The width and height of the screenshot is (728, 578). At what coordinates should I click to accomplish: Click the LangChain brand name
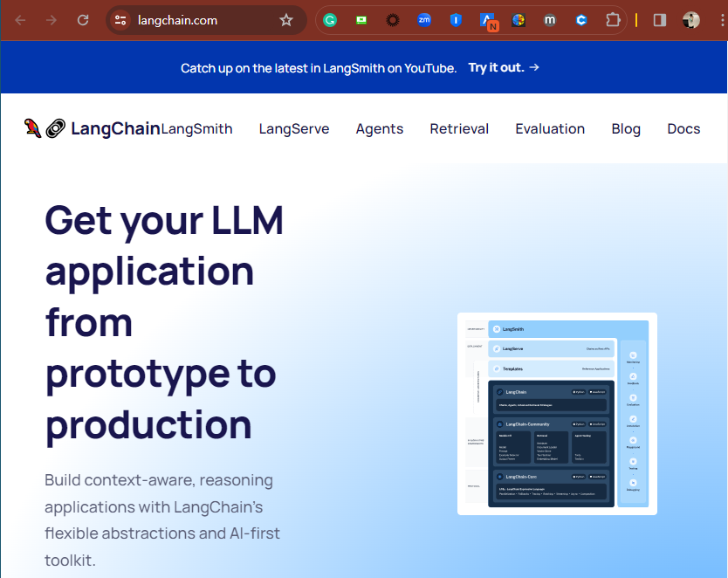[115, 128]
